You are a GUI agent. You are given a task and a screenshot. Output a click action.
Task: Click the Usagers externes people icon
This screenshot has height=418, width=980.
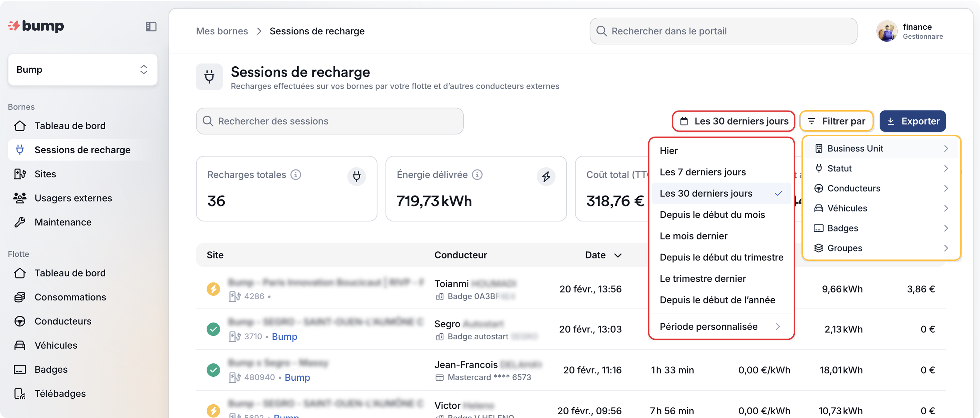coord(20,198)
